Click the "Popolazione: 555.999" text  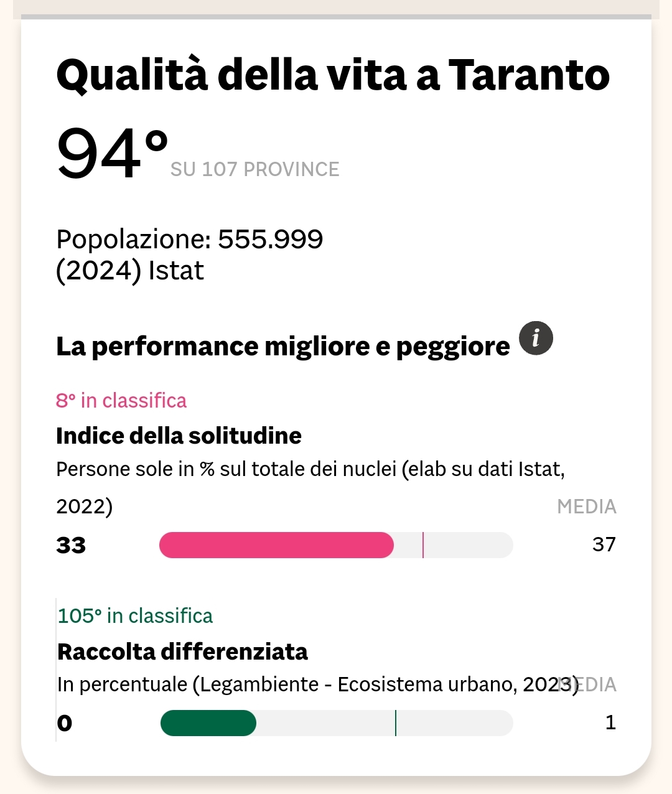[190, 239]
